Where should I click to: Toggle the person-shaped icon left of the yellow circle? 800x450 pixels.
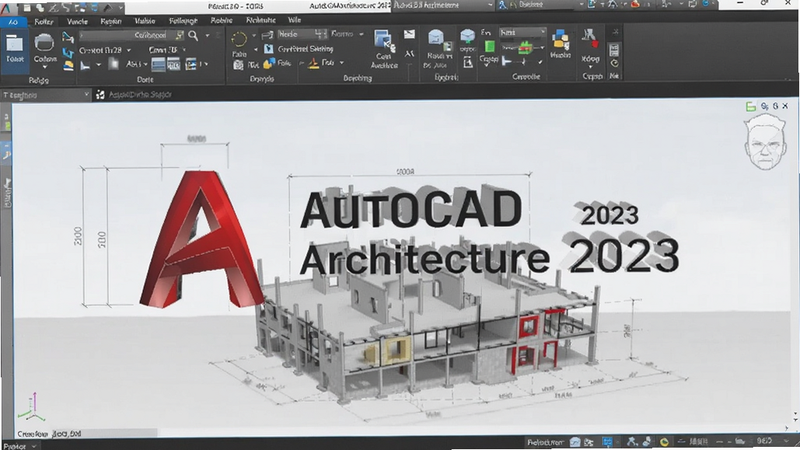tap(647, 442)
